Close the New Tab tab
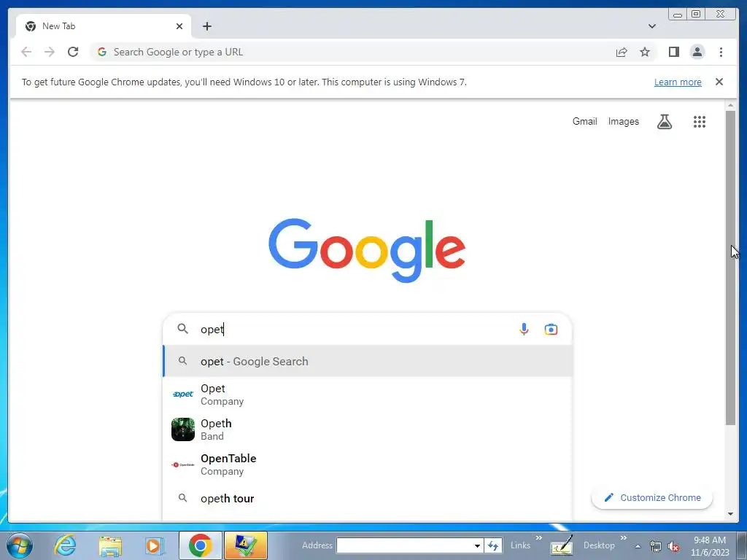Screen dimensions: 747x560 179,26
